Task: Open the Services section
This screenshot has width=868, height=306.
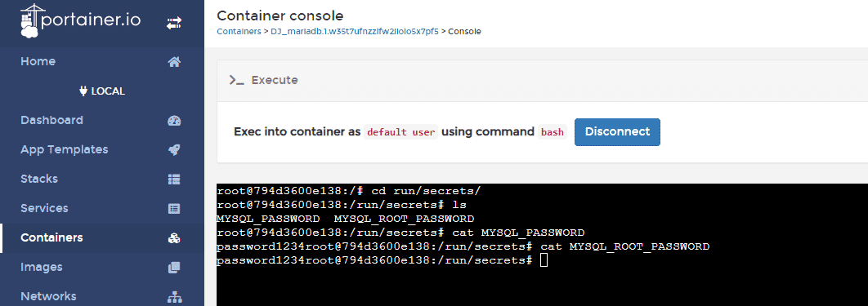Action: click(102, 208)
